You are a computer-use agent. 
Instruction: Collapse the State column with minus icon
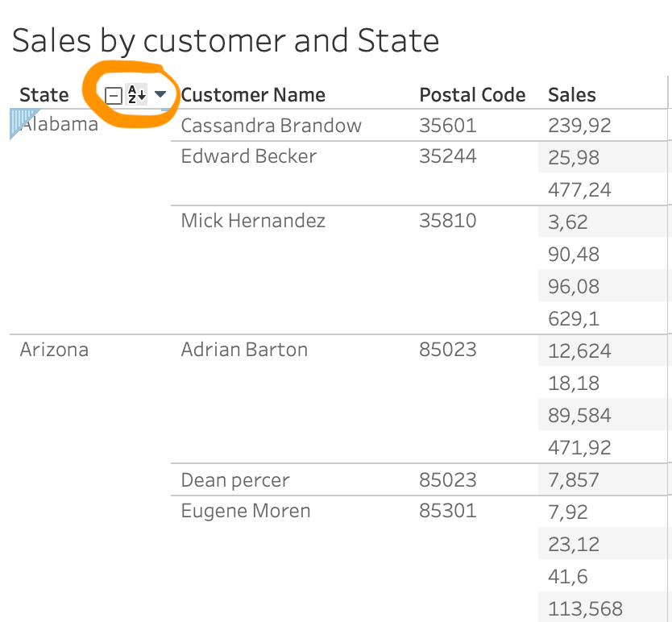(x=114, y=97)
